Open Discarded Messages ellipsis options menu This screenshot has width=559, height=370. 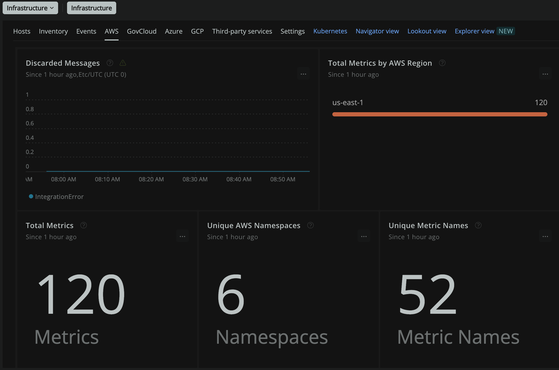(303, 74)
